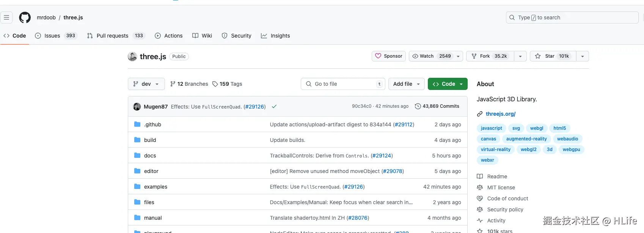
Task: Click the Go to file search field
Action: (x=343, y=84)
